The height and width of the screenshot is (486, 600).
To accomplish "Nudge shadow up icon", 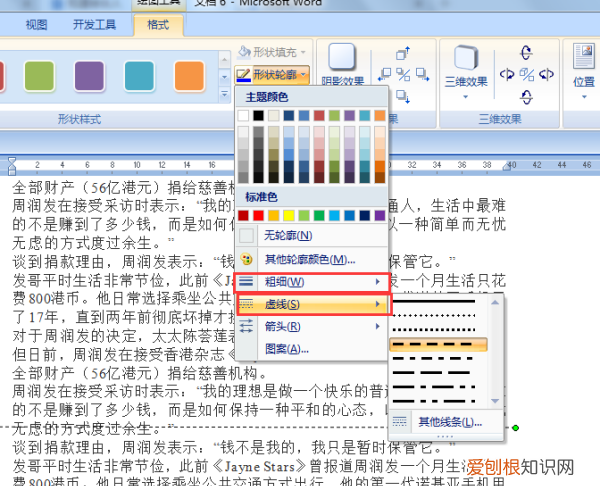I will click(x=403, y=54).
